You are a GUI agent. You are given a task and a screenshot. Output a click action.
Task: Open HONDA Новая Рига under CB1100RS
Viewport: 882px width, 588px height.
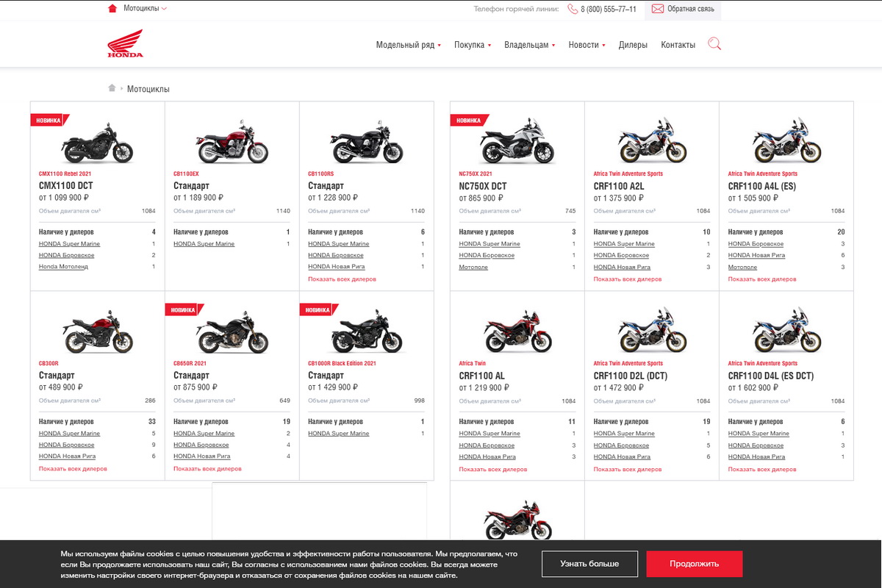coord(337,267)
